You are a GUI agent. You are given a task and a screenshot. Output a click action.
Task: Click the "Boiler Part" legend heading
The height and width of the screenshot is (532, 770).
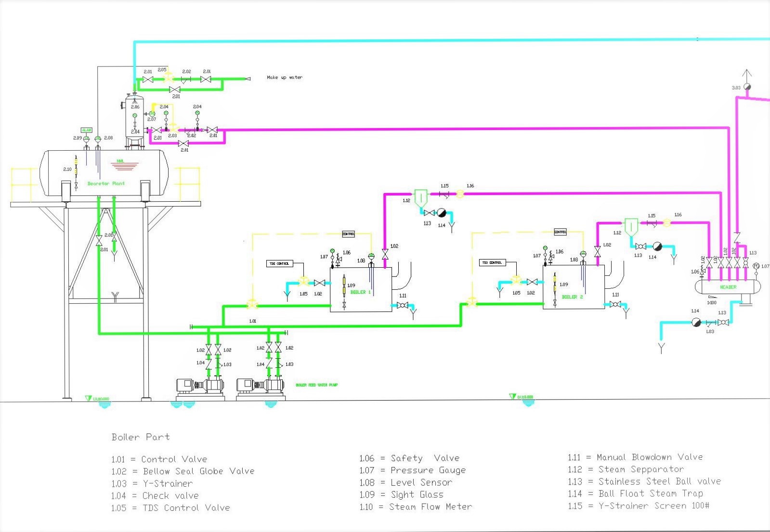click(141, 437)
